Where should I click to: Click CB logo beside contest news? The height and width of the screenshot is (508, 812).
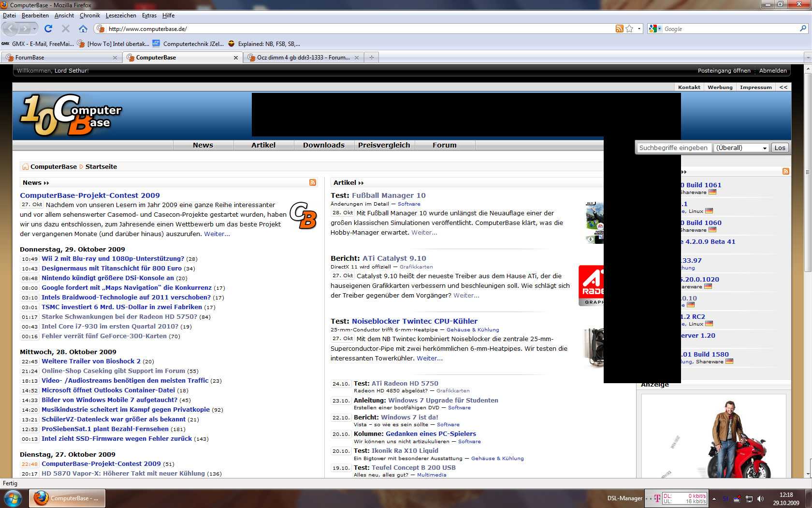pyautogui.click(x=303, y=216)
